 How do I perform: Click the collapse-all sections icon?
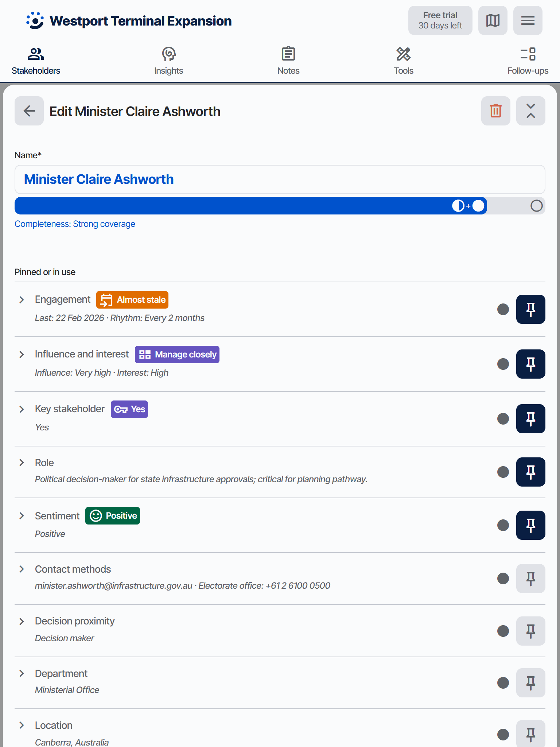(530, 111)
